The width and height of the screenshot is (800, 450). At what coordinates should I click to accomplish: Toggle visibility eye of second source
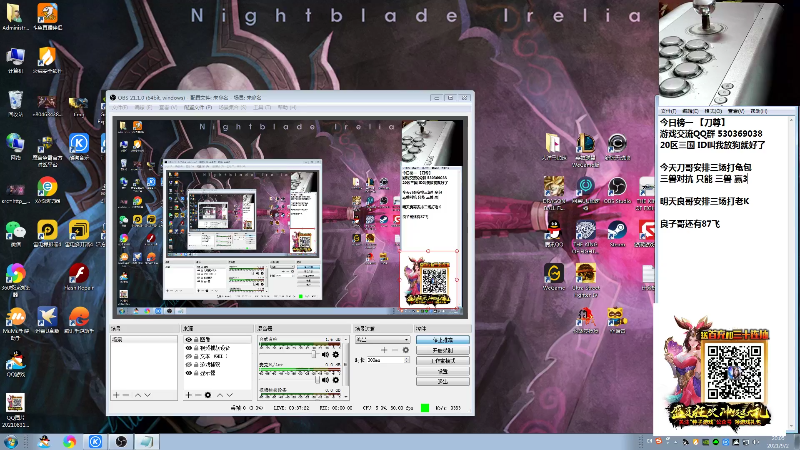(189, 348)
